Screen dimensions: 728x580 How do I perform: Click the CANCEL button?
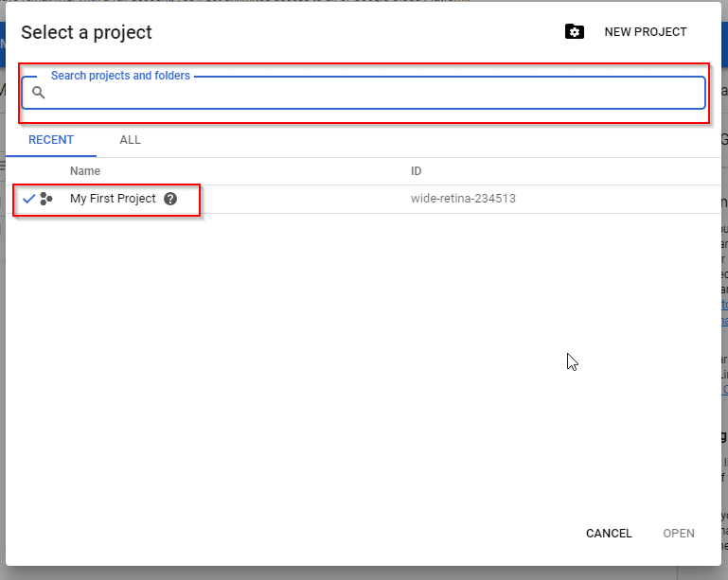click(x=609, y=533)
